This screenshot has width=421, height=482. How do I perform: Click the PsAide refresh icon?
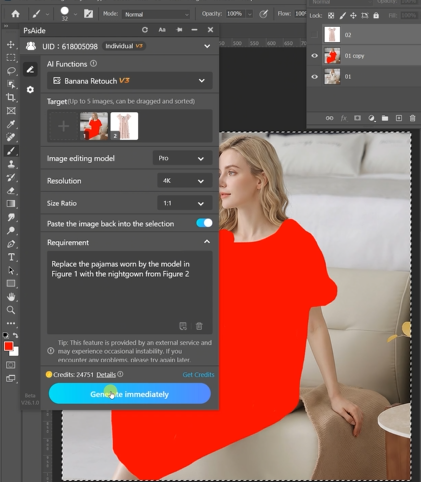point(145,30)
